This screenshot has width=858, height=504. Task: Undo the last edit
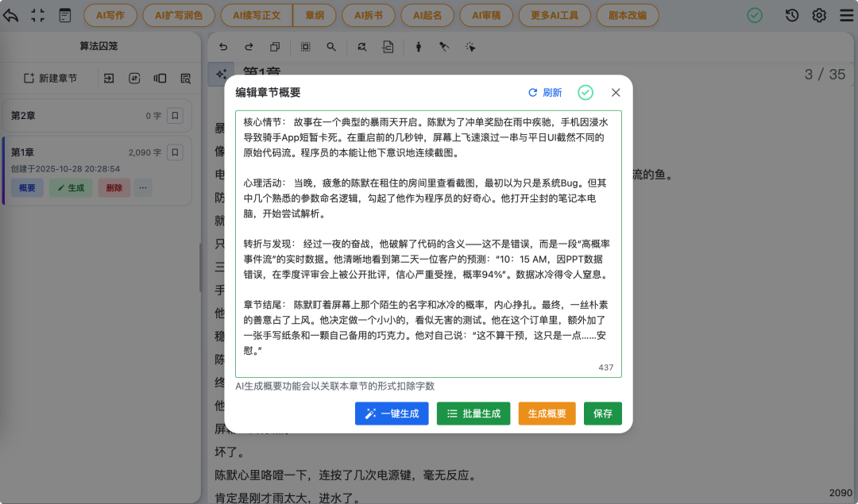point(224,47)
